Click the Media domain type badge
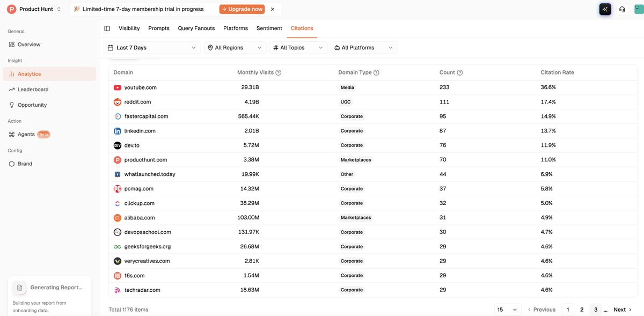Image resolution: width=644 pixels, height=316 pixels. click(347, 87)
